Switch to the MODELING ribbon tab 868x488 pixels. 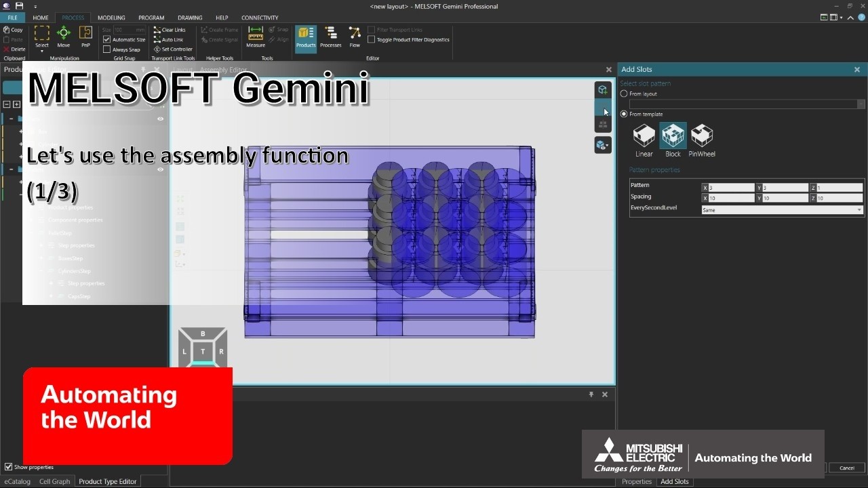tap(111, 18)
